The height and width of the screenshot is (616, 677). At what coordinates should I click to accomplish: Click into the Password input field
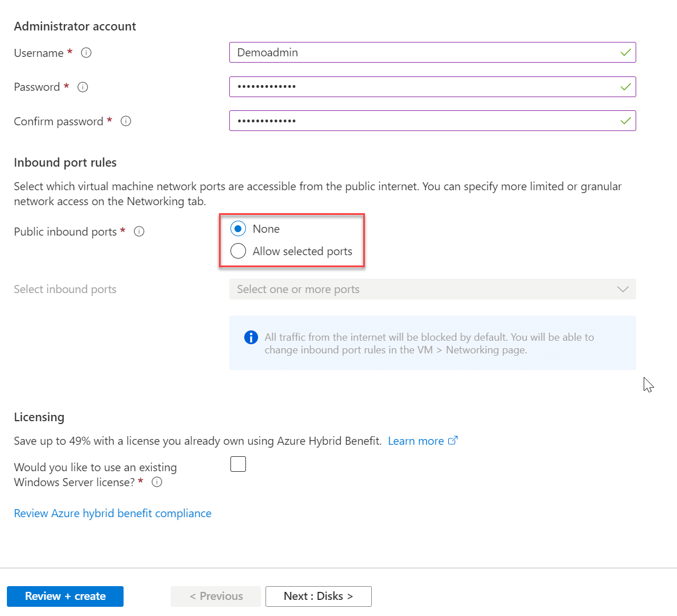tap(432, 87)
